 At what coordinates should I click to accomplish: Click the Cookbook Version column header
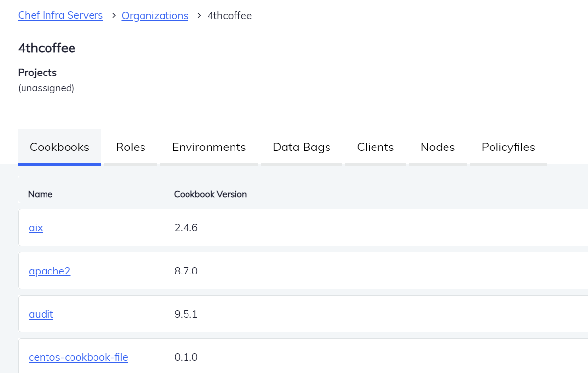click(x=210, y=194)
